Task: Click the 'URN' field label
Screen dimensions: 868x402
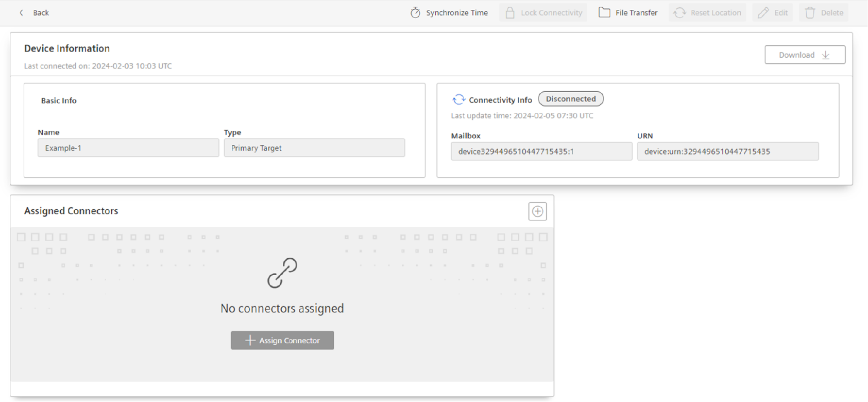Action: pos(645,136)
